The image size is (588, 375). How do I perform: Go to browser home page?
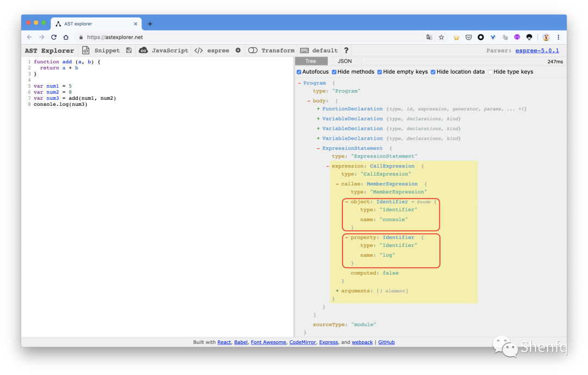click(x=66, y=37)
